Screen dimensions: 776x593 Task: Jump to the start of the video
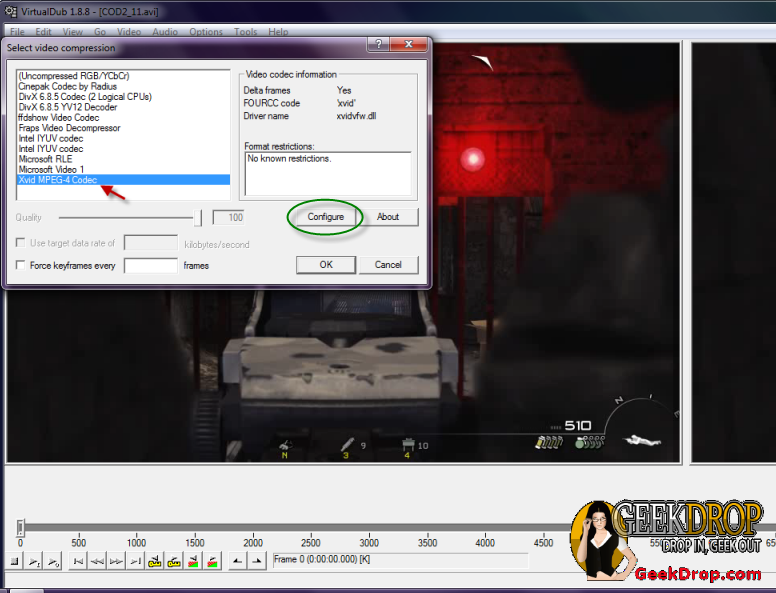79,562
